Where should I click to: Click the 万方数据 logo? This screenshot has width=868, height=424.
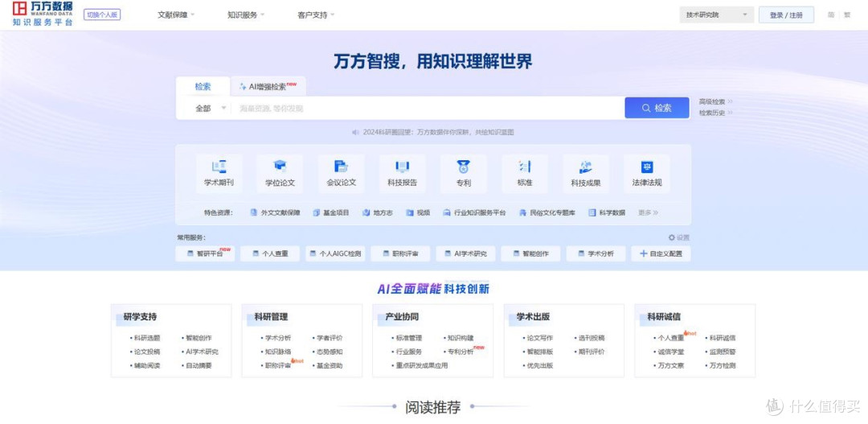tap(43, 14)
